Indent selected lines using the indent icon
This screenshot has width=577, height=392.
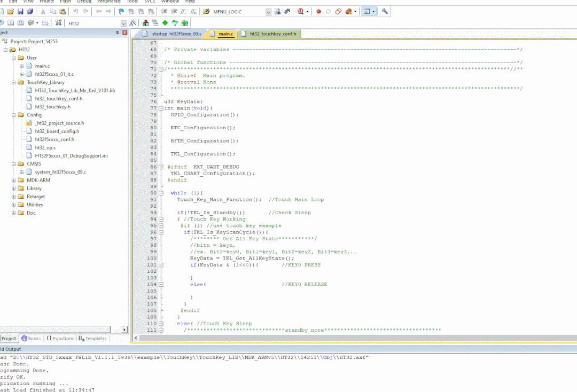pyautogui.click(x=164, y=12)
